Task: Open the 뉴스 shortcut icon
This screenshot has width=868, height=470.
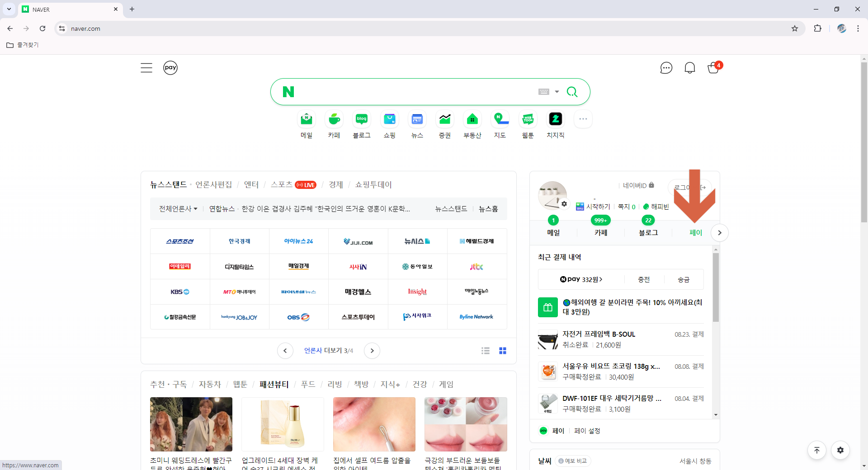Action: tap(417, 119)
